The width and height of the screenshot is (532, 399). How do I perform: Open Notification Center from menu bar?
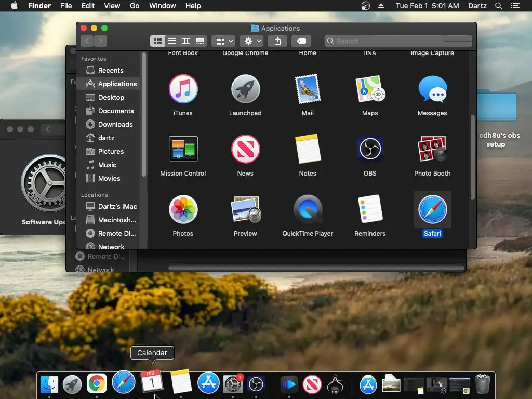tap(515, 6)
